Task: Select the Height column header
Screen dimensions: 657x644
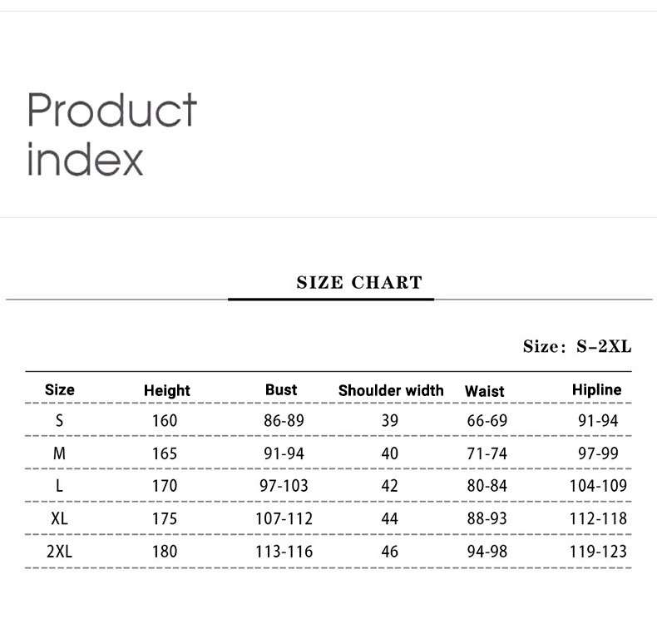Action: pyautogui.click(x=167, y=390)
